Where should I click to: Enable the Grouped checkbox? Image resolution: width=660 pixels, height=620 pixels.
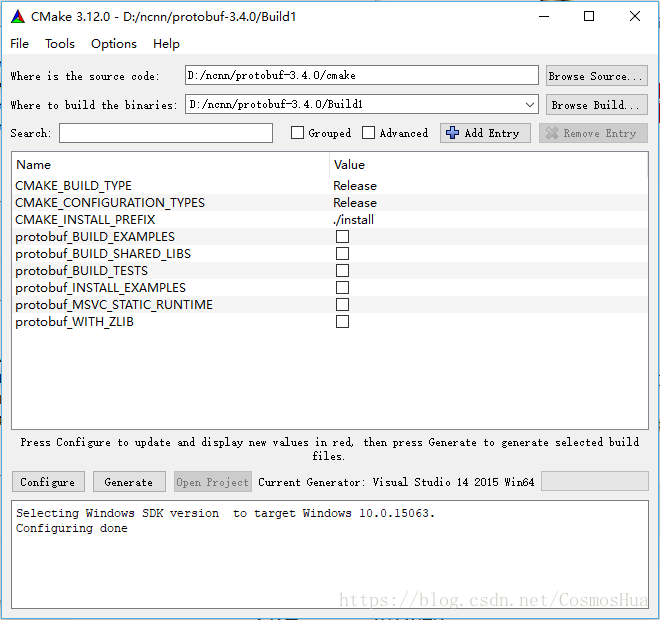pyautogui.click(x=297, y=133)
